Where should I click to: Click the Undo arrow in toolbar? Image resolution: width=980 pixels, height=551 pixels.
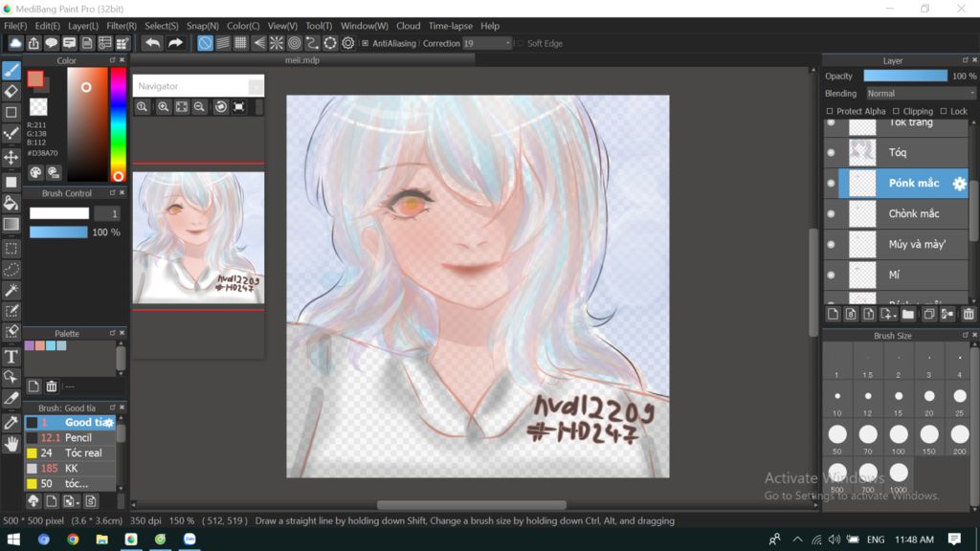(152, 43)
